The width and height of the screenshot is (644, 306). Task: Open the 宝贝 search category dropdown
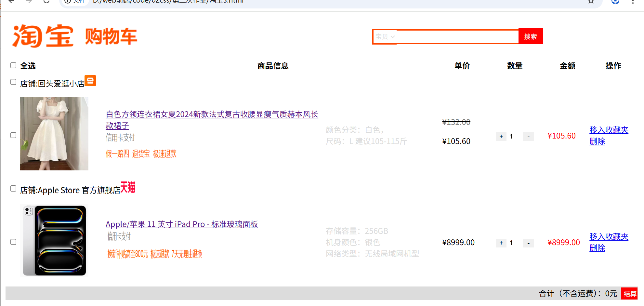click(x=385, y=37)
